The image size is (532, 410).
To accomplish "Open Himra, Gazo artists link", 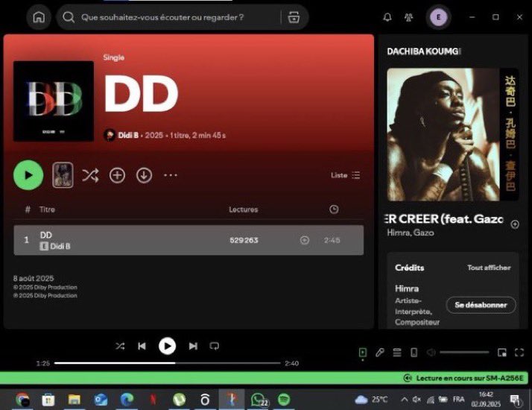I will click(411, 233).
